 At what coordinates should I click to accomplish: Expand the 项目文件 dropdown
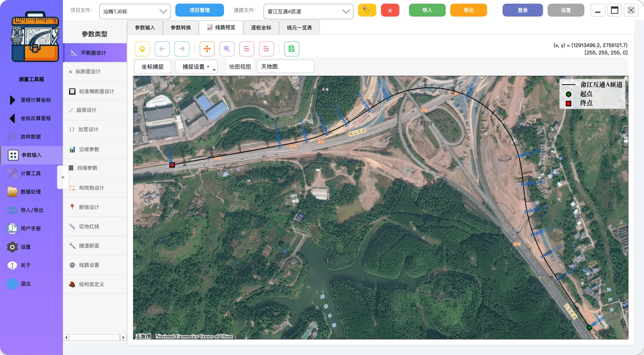(x=135, y=11)
